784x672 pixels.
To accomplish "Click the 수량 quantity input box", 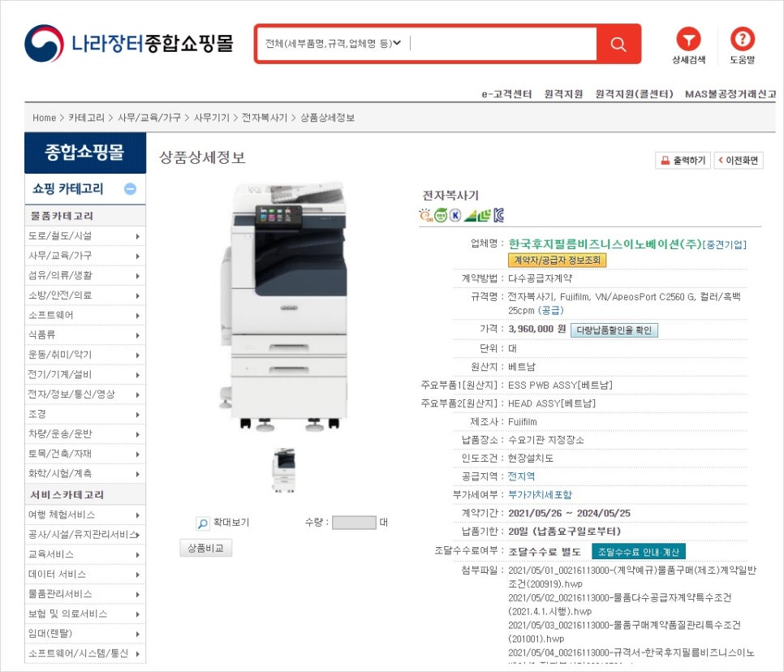I will coord(354,523).
